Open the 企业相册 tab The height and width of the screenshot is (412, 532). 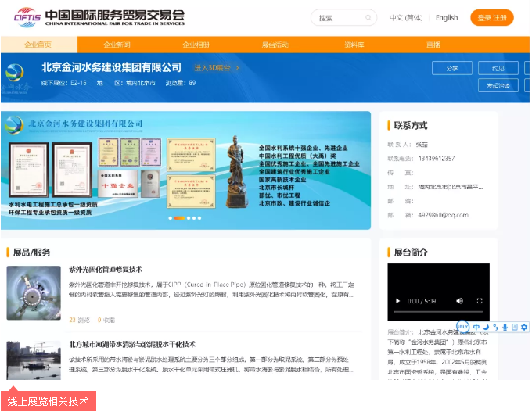(196, 45)
